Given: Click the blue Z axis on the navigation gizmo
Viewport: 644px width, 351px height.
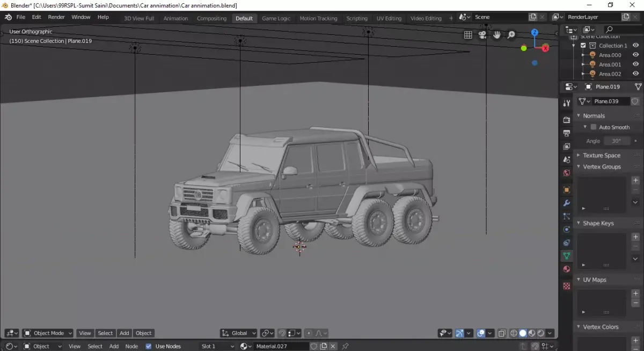Looking at the screenshot, I should point(535,32).
